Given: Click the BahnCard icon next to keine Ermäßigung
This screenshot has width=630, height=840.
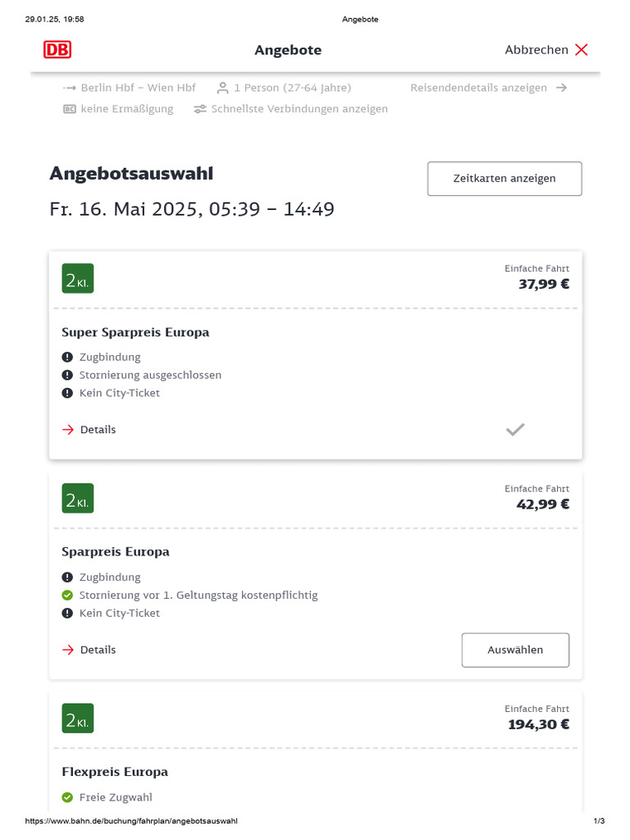Looking at the screenshot, I should [x=70, y=109].
